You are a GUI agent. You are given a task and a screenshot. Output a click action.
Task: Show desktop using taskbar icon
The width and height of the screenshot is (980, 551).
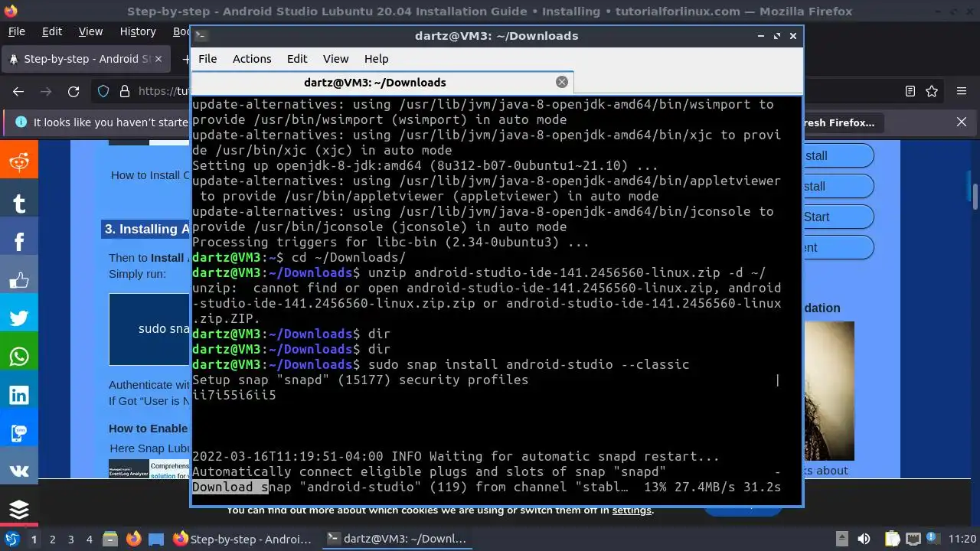tap(156, 539)
